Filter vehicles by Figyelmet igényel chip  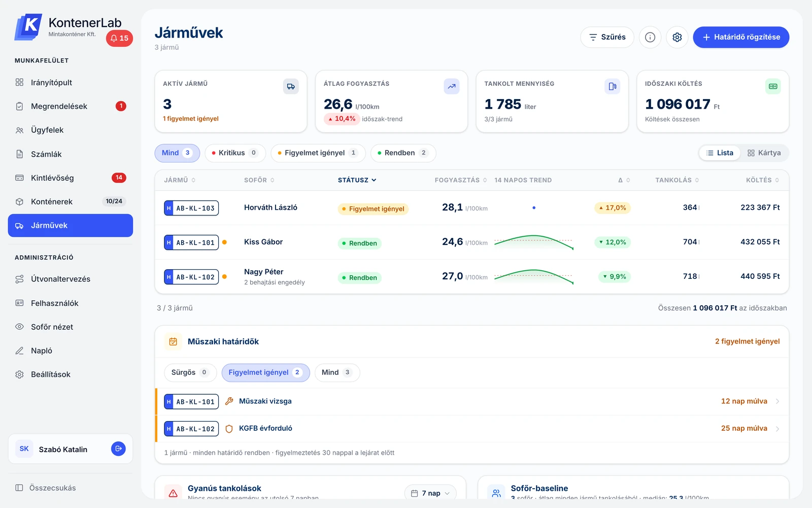click(318, 153)
